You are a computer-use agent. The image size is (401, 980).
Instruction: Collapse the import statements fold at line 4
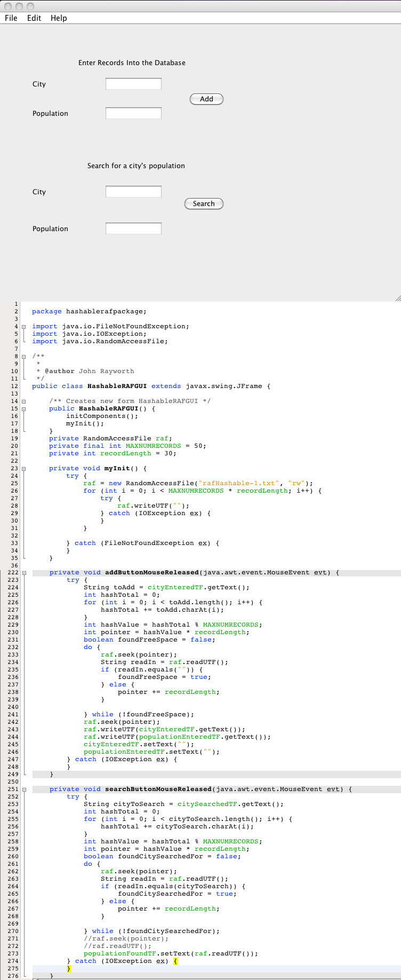pos(24,327)
